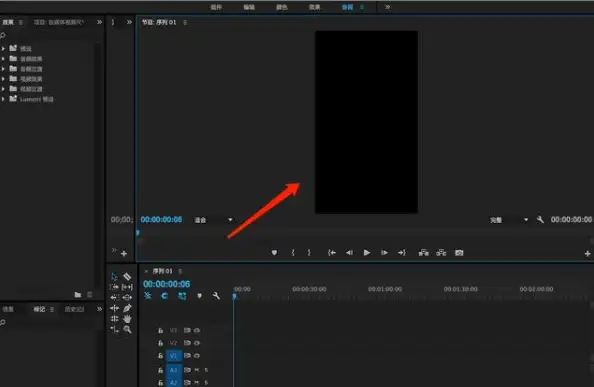Add marker in the program monitor
594x387 pixels.
pyautogui.click(x=274, y=253)
